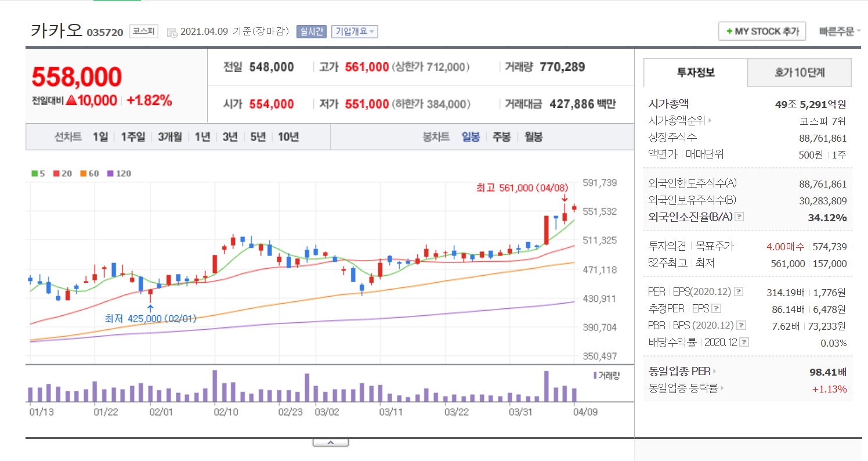Click the 시가 value 554,000
Image resolution: width=868 pixels, height=461 pixels.
pyautogui.click(x=272, y=105)
